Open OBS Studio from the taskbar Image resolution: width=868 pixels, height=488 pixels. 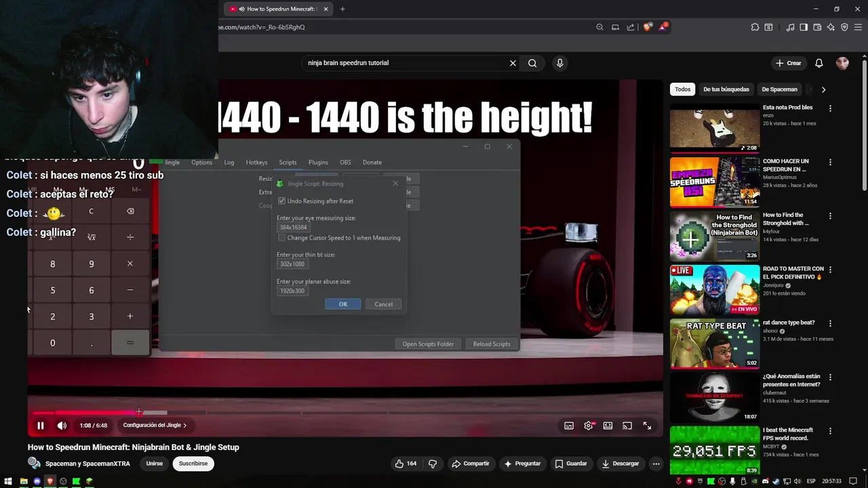(63, 481)
